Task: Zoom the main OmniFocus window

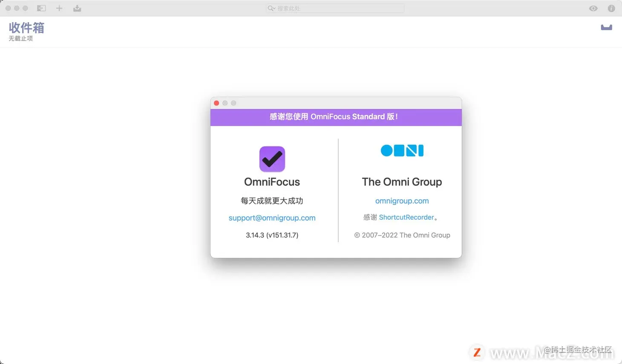Action: pyautogui.click(x=25, y=8)
